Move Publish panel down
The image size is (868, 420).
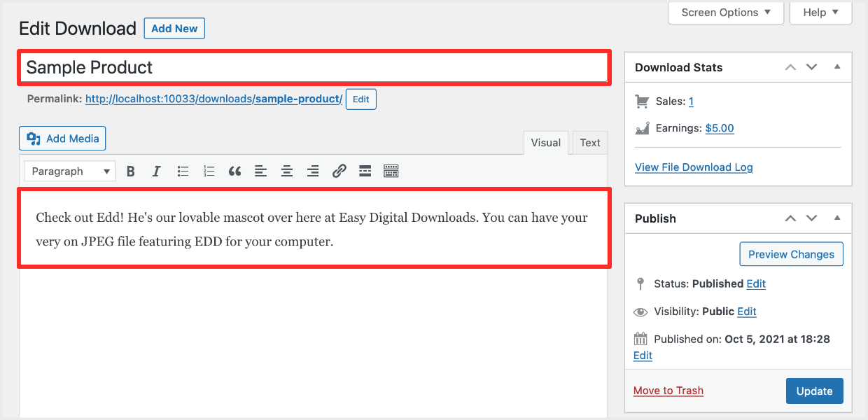point(812,218)
